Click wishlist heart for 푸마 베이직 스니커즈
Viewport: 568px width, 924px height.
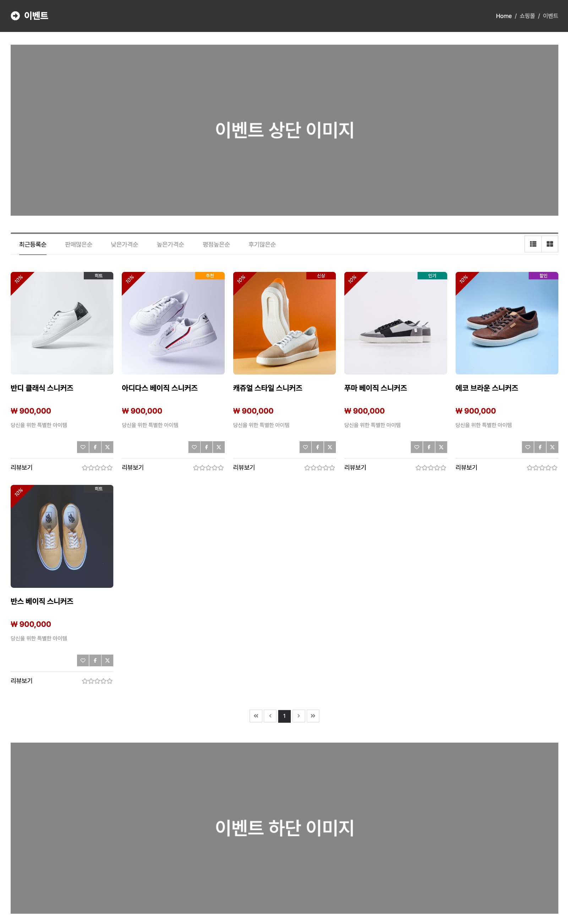click(417, 447)
